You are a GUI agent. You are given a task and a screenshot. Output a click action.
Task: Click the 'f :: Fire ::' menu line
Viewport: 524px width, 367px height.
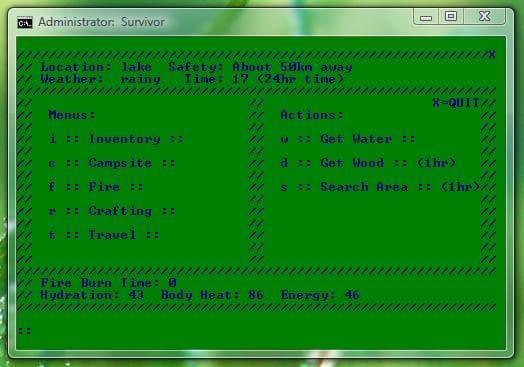96,187
